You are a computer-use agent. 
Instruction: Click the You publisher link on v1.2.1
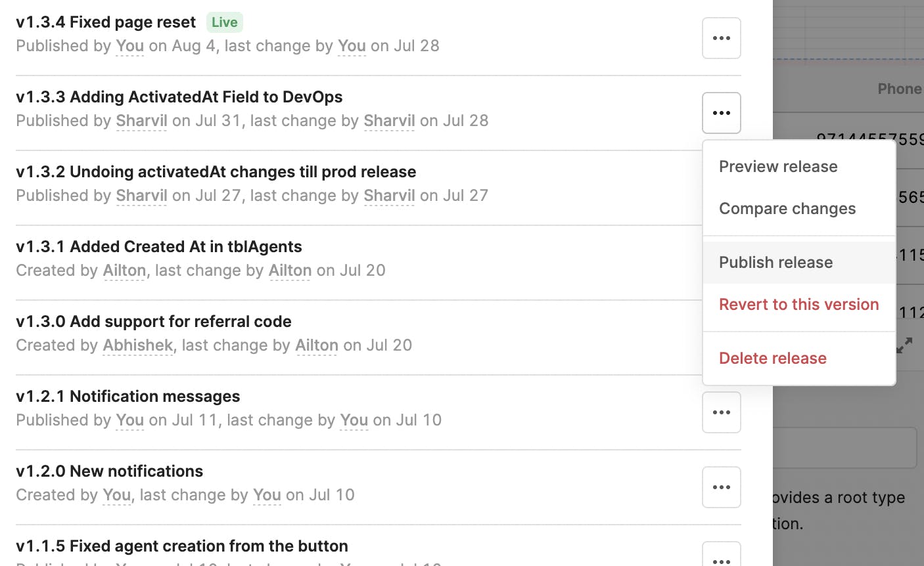(x=129, y=420)
